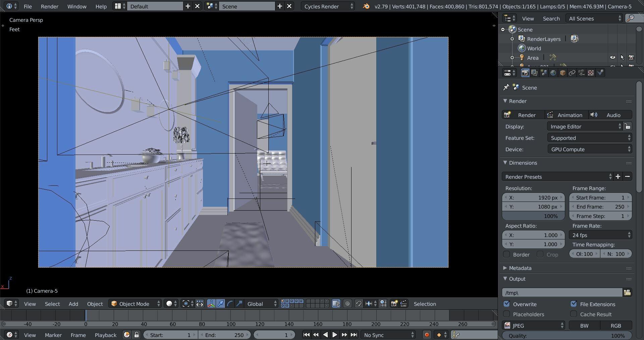Click the snap magnet icon
This screenshot has width=644, height=340.
pyautogui.click(x=359, y=304)
